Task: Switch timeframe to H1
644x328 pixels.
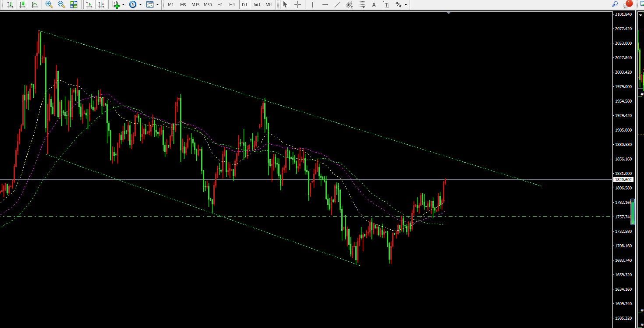Action: point(220,4)
